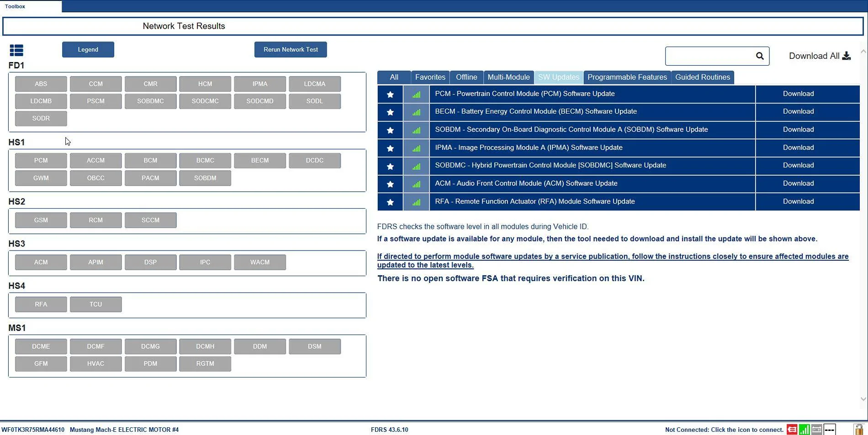Select the GWM module in HS1
Screen dimensions: 868x435
[x=41, y=178]
